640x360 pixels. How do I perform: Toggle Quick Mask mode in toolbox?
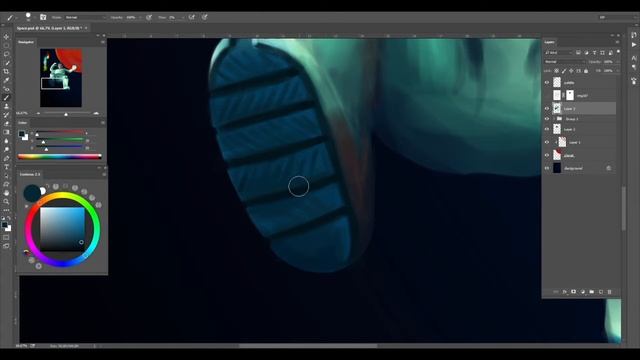pos(6,238)
